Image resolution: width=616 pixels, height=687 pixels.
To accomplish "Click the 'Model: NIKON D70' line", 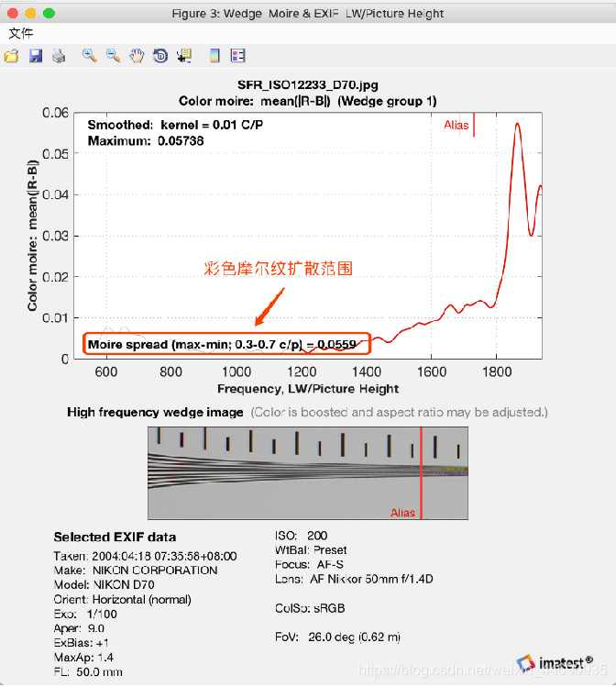I will [x=104, y=585].
